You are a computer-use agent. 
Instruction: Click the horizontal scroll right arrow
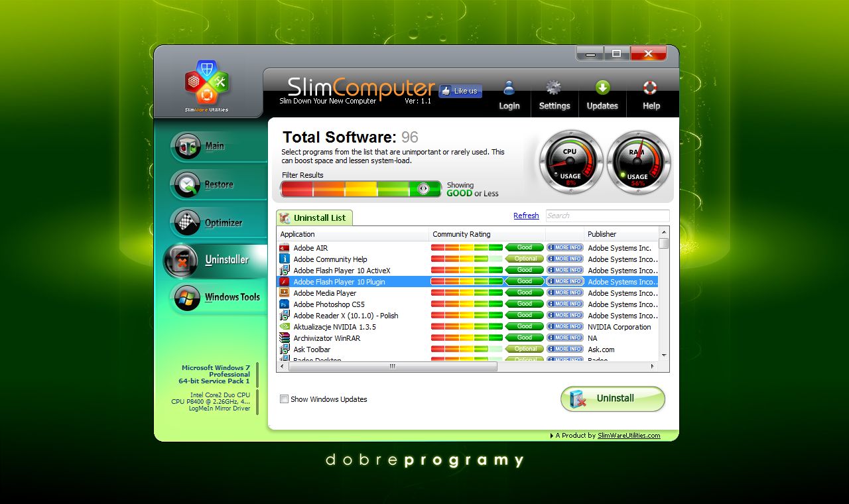tap(653, 366)
